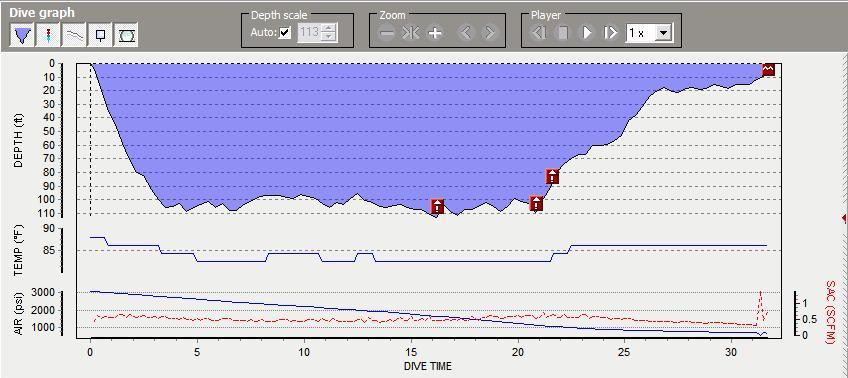Click the AIR (psi) axis label
848x378 pixels.
(x=18, y=314)
